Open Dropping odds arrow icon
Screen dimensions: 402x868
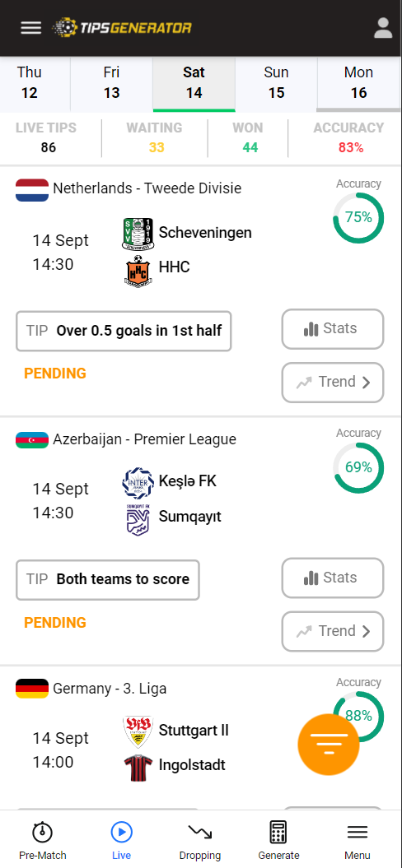click(200, 832)
